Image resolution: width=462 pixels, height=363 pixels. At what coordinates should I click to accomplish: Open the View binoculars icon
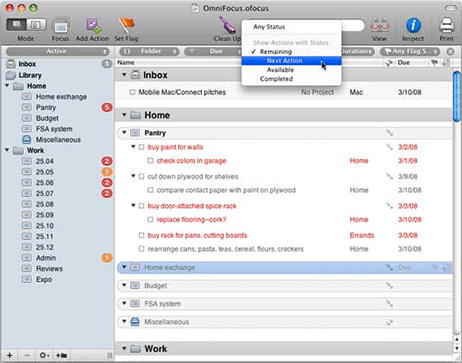click(380, 26)
